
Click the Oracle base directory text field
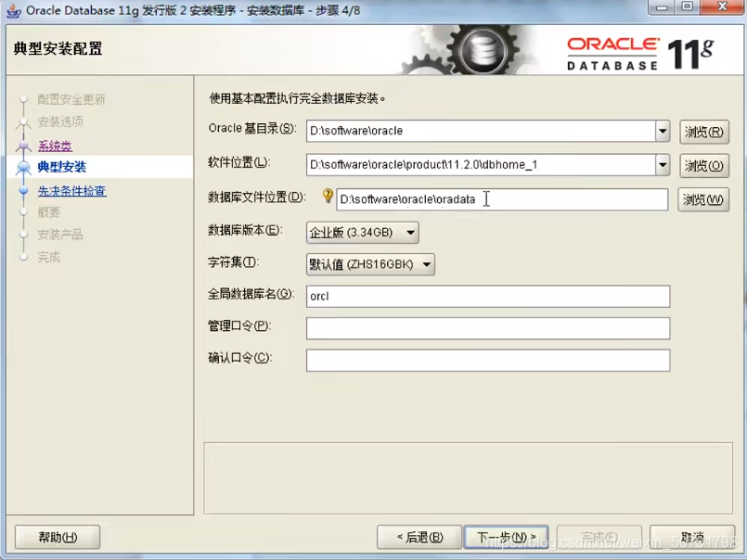click(x=482, y=131)
